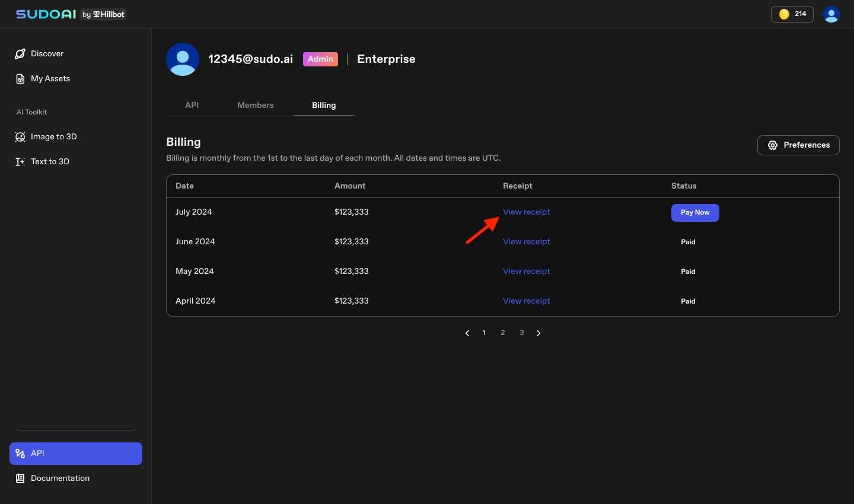Click the SUDOAI logo

point(46,14)
